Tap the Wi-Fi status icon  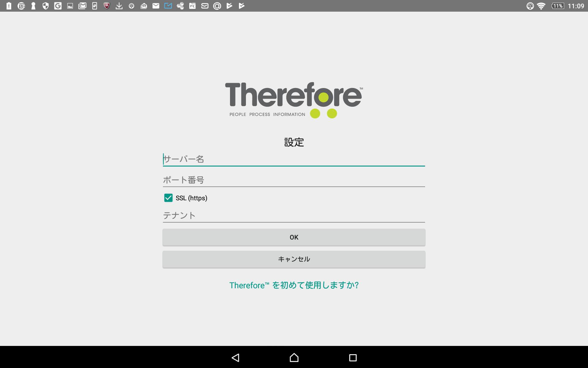tap(541, 6)
